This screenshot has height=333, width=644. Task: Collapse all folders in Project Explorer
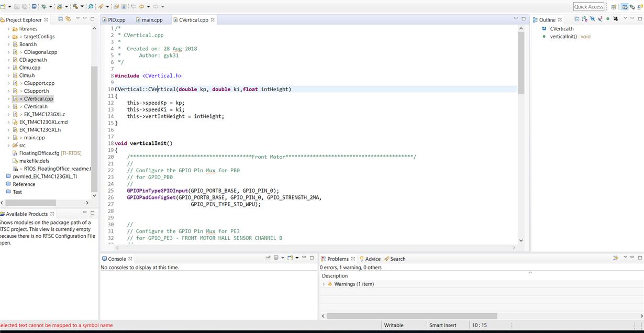(60, 18)
